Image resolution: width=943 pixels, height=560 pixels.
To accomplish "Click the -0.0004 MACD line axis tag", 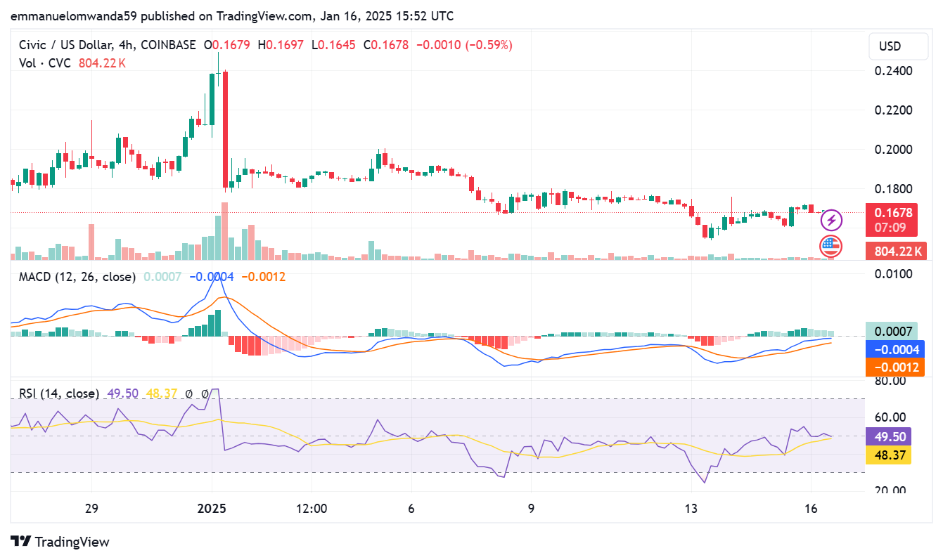I will click(x=895, y=349).
